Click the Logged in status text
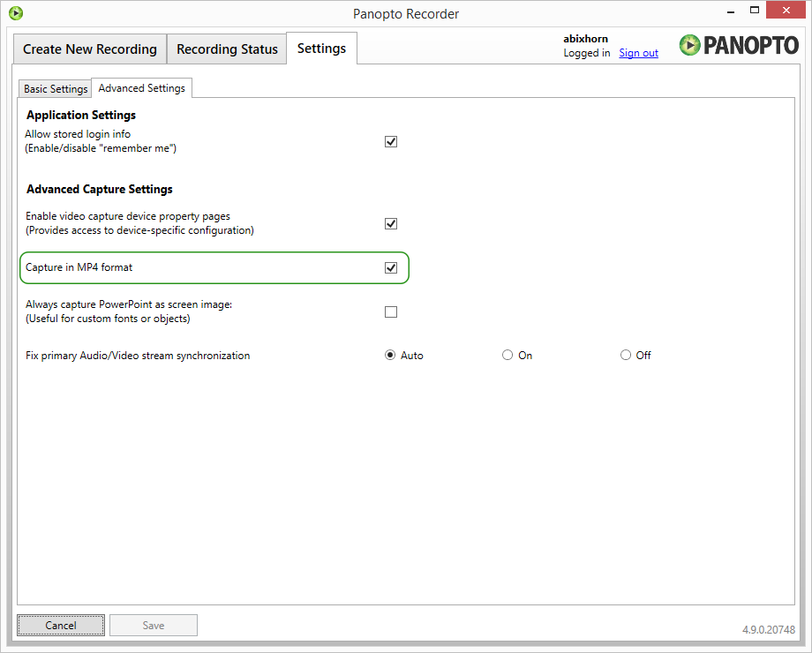This screenshot has height=653, width=812. [587, 53]
